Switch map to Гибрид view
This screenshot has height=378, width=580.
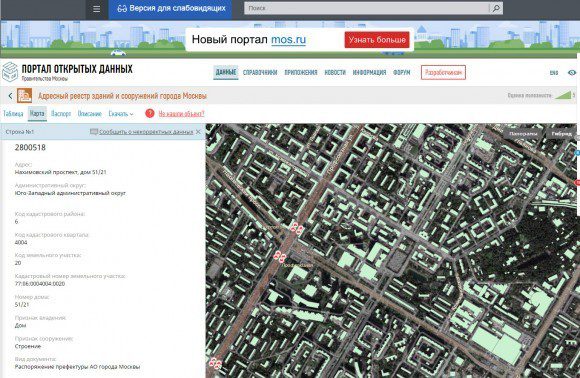click(561, 134)
